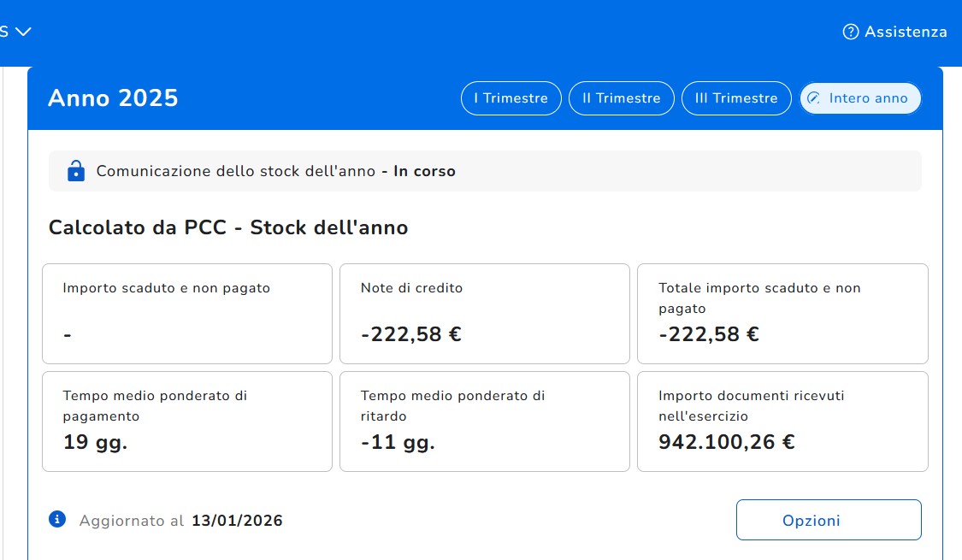Screen dimensions: 962x560
Task: Click the 13/01/2026 update date
Action: [237, 521]
